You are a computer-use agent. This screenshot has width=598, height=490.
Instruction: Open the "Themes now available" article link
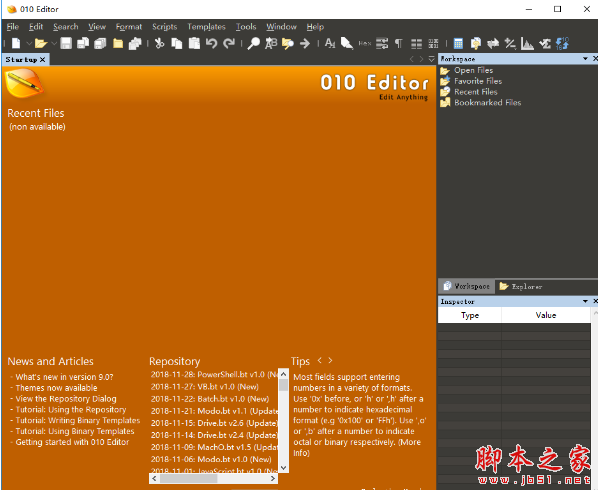click(56, 388)
